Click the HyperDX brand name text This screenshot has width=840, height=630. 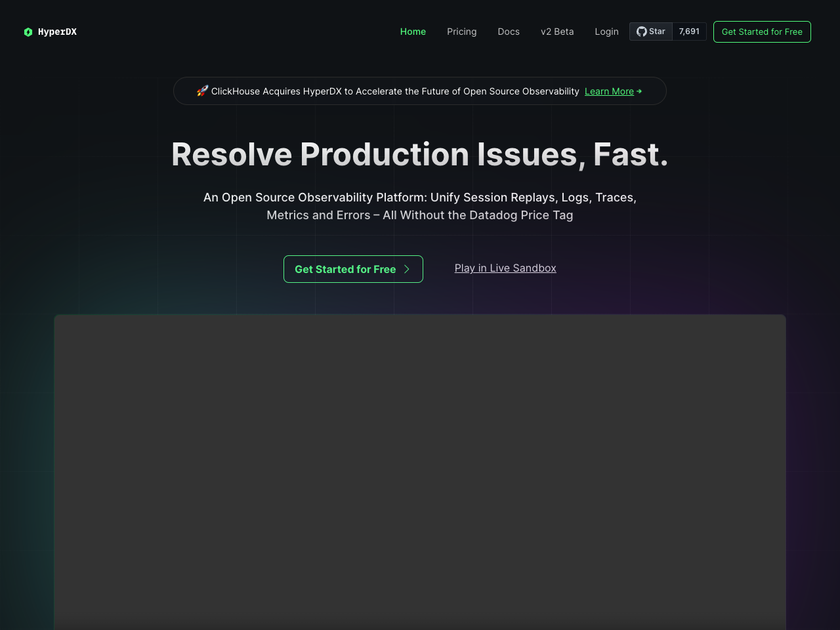click(57, 32)
